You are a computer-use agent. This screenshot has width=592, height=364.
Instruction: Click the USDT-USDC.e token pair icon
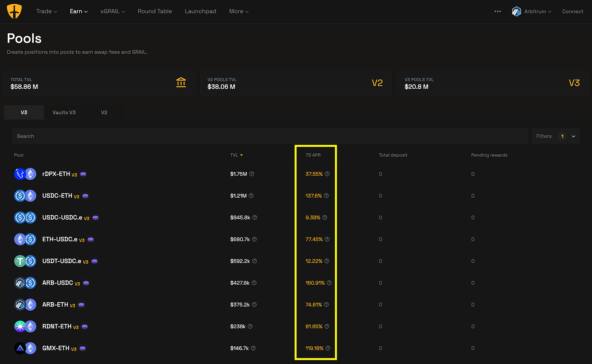(x=25, y=261)
